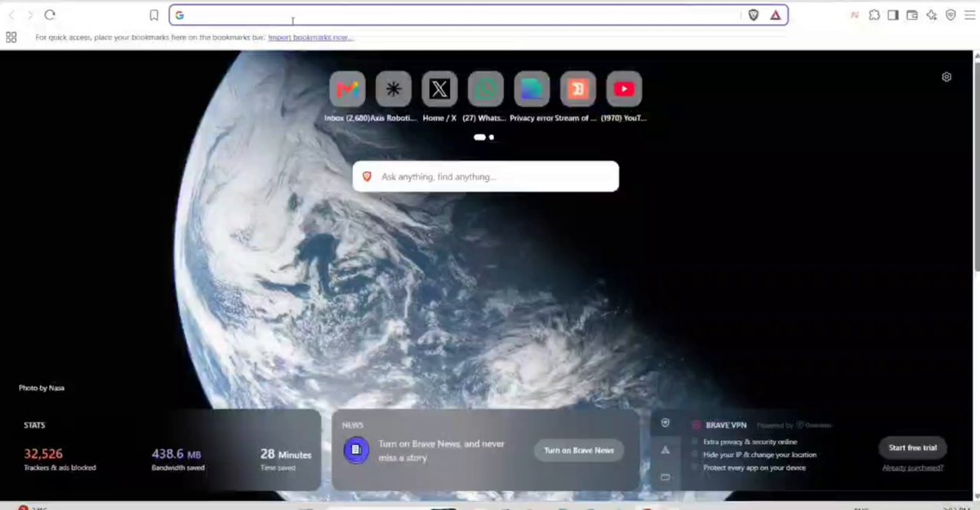Click the Brave VPN toolbar icon
Screen dimensions: 980x510
pyautogui.click(x=951, y=15)
